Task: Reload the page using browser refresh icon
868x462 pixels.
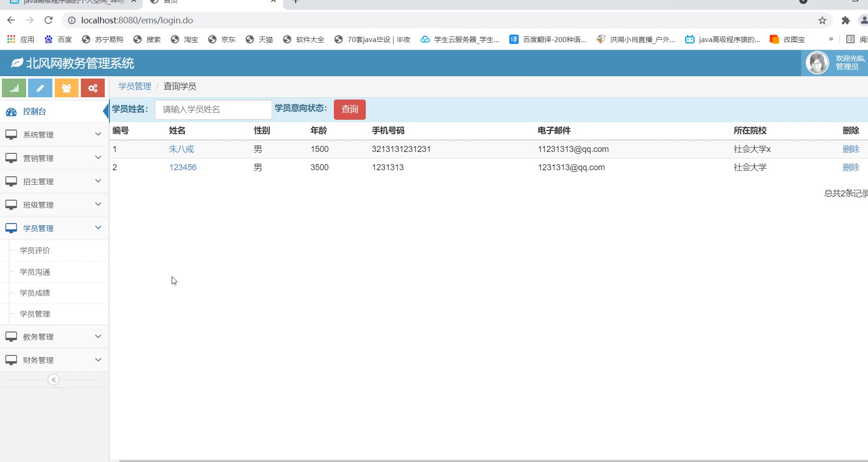Action: point(48,20)
